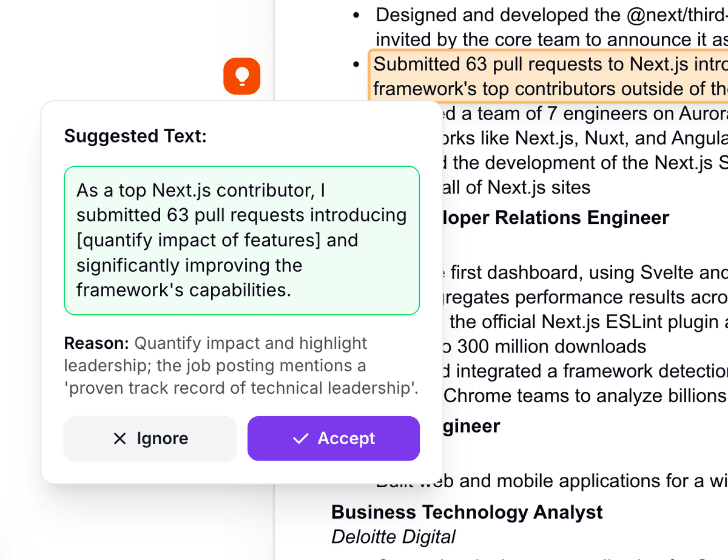Image resolution: width=728 pixels, height=560 pixels.
Task: Click line 'the development of the Next.js'
Action: (585, 163)
